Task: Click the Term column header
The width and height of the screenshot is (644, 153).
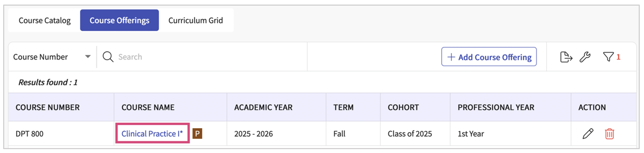Action: click(343, 108)
